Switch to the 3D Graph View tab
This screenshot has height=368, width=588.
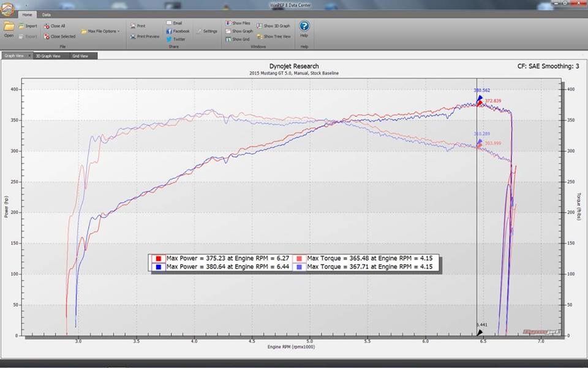pos(48,56)
